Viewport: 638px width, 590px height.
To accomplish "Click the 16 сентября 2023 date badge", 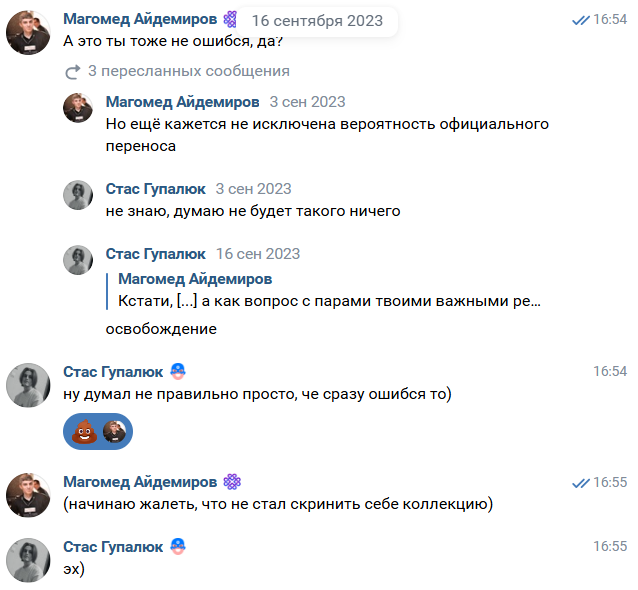I will tap(317, 21).
